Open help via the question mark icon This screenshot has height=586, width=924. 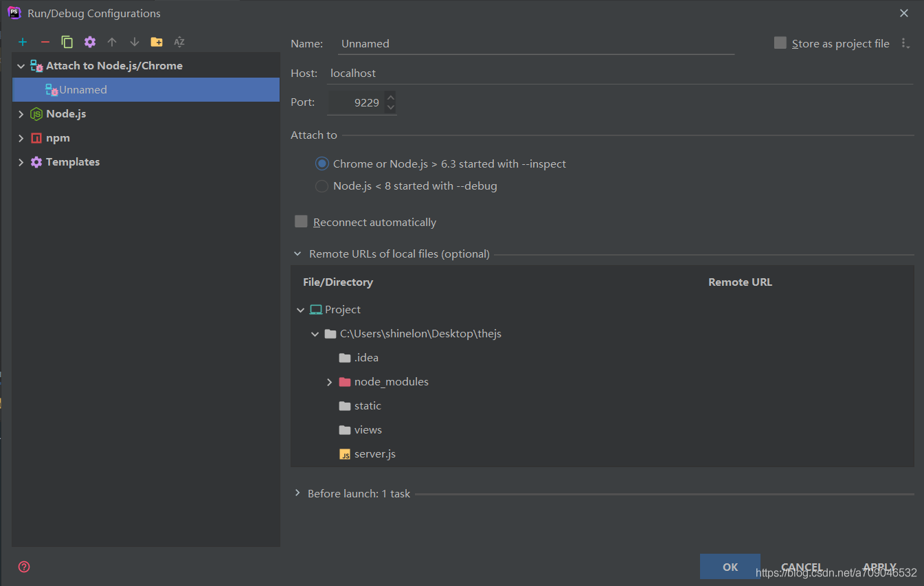coord(24,567)
